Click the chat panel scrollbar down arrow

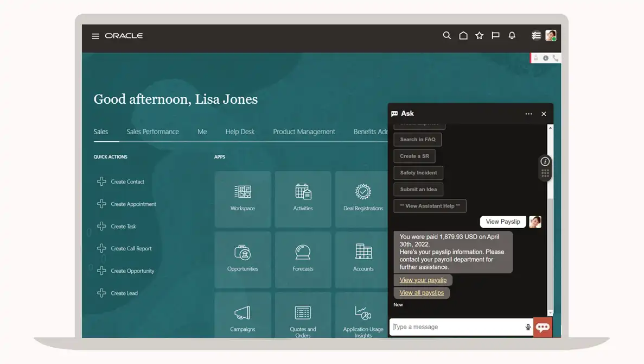550,313
